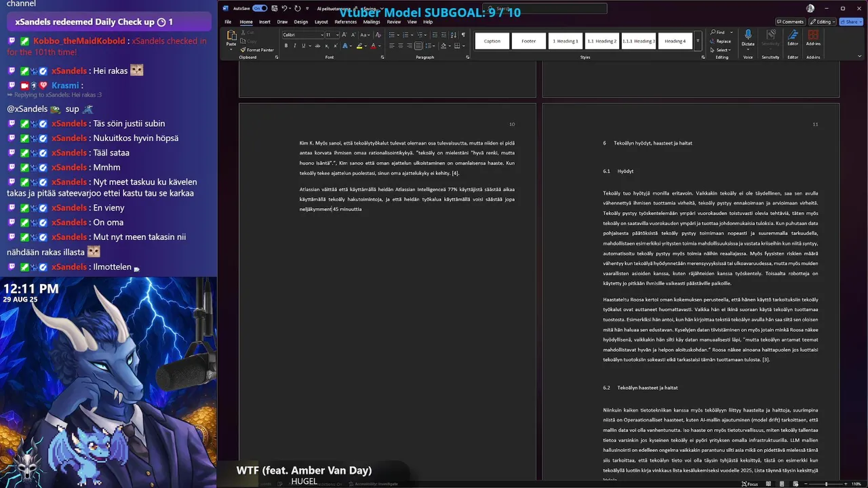Increase paragraph indent

click(444, 35)
